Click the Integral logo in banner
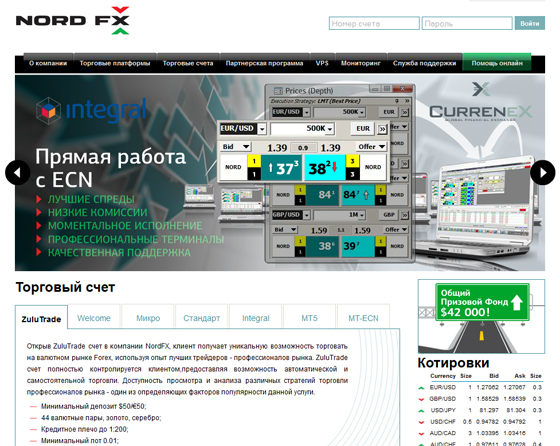Image resolution: width=560 pixels, height=446 pixels. pyautogui.click(x=91, y=110)
